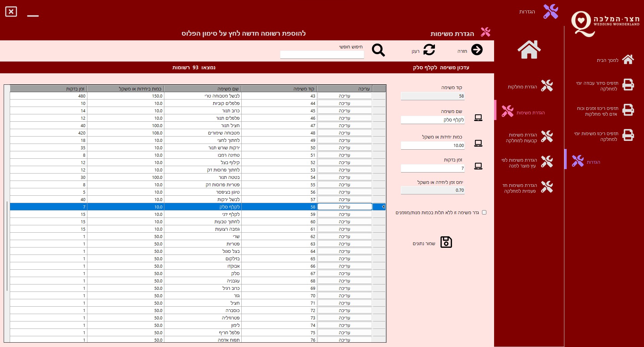Open למסך הבית menu item
Image resolution: width=644 pixels, height=347 pixels.
click(607, 60)
